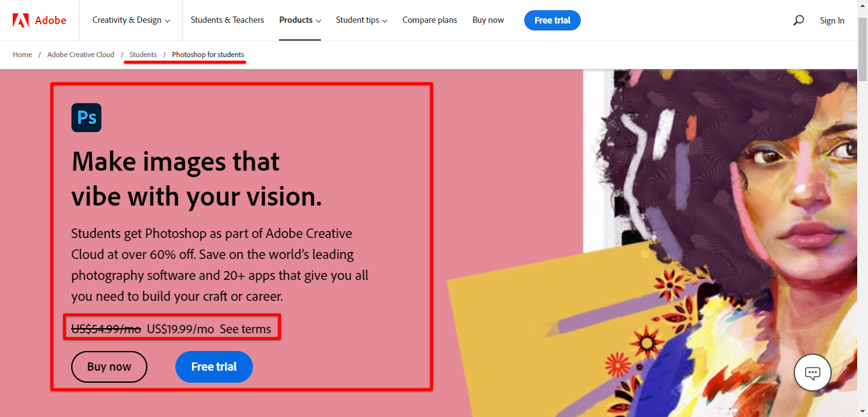The height and width of the screenshot is (417, 868).
Task: Open the search icon
Action: point(798,20)
